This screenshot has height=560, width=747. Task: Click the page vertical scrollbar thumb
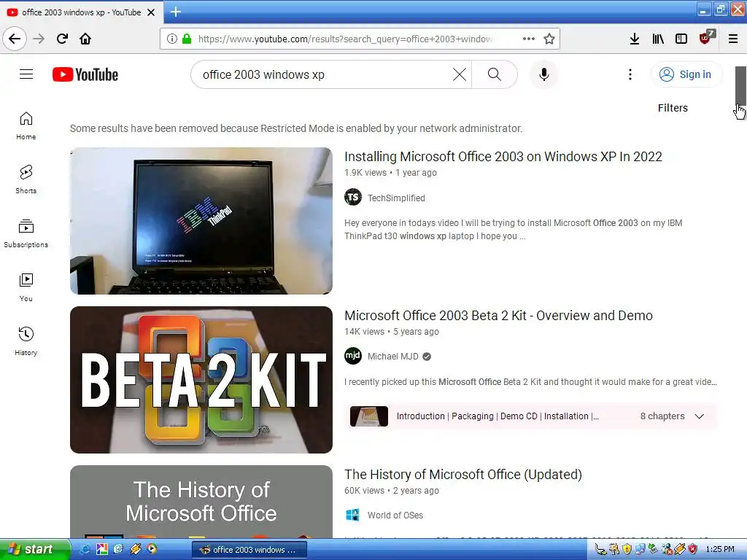740,86
